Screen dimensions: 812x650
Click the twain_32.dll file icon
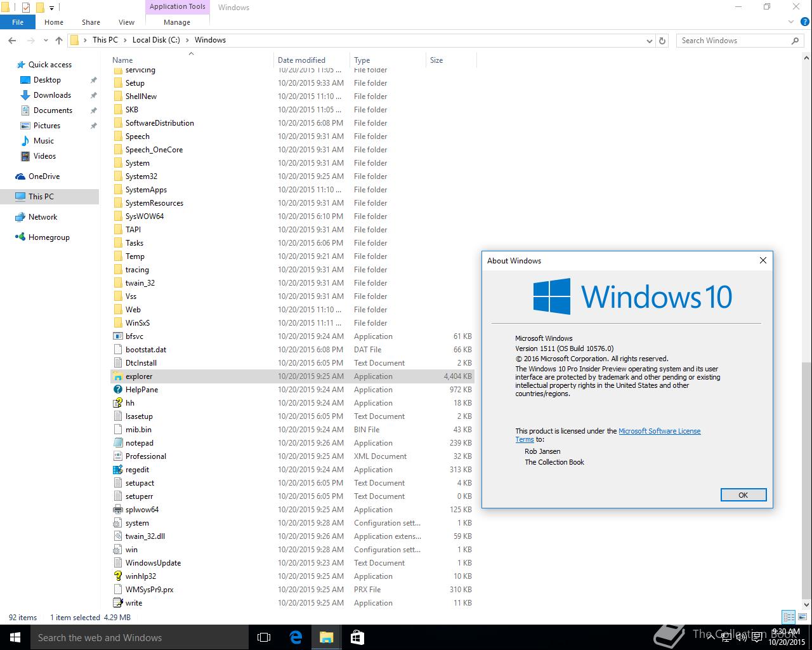pyautogui.click(x=117, y=536)
